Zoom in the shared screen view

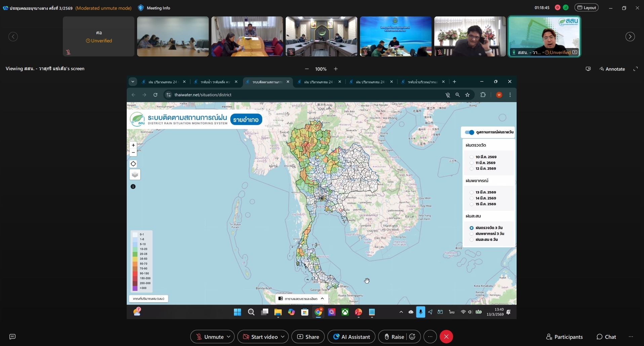click(336, 69)
